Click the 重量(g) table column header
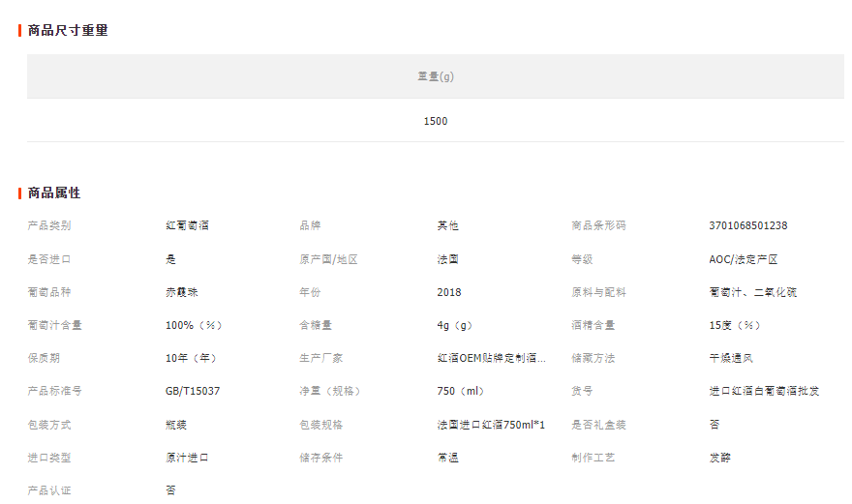Image resolution: width=852 pixels, height=504 pixels. click(x=436, y=76)
